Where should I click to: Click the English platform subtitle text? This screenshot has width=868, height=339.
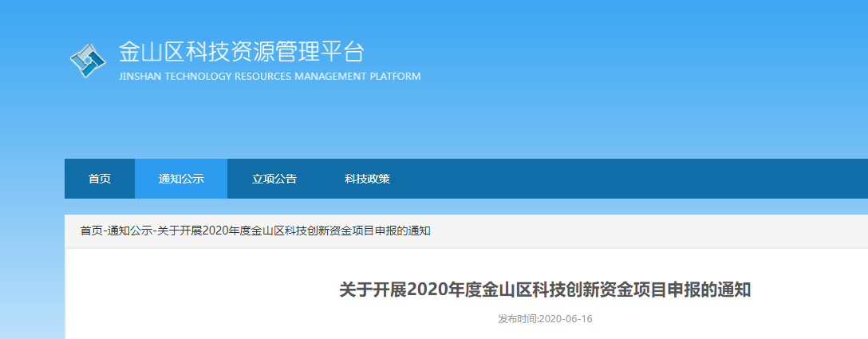269,77
